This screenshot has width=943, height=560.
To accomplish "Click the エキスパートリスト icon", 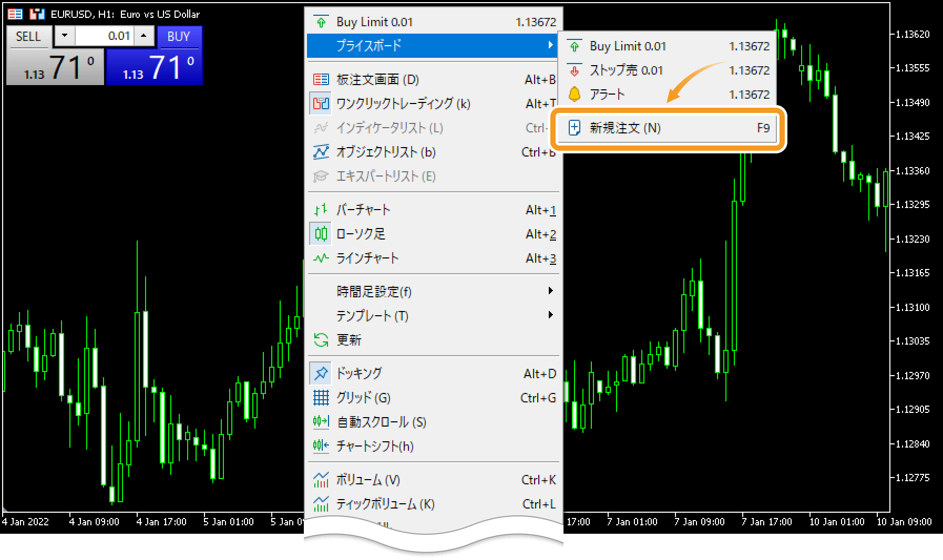I will click(321, 176).
